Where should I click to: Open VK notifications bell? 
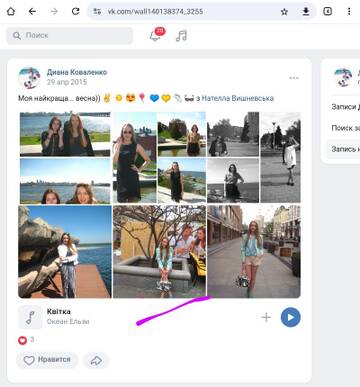tap(156, 35)
